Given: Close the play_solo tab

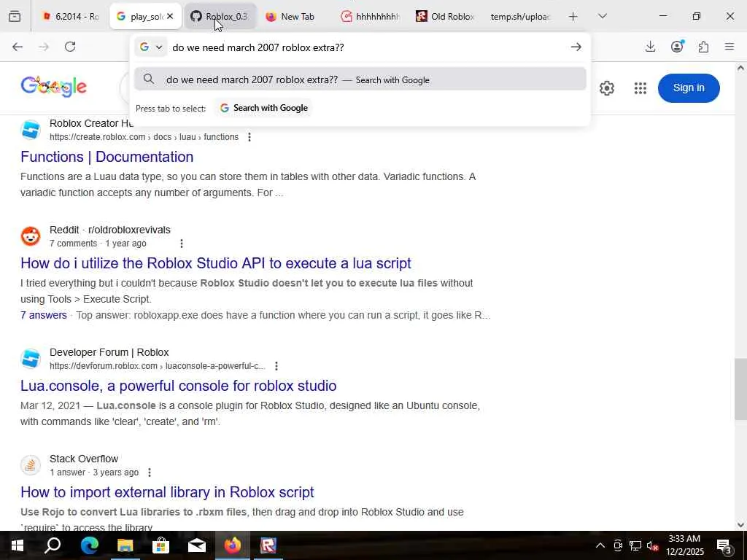Looking at the screenshot, I should (x=170, y=17).
